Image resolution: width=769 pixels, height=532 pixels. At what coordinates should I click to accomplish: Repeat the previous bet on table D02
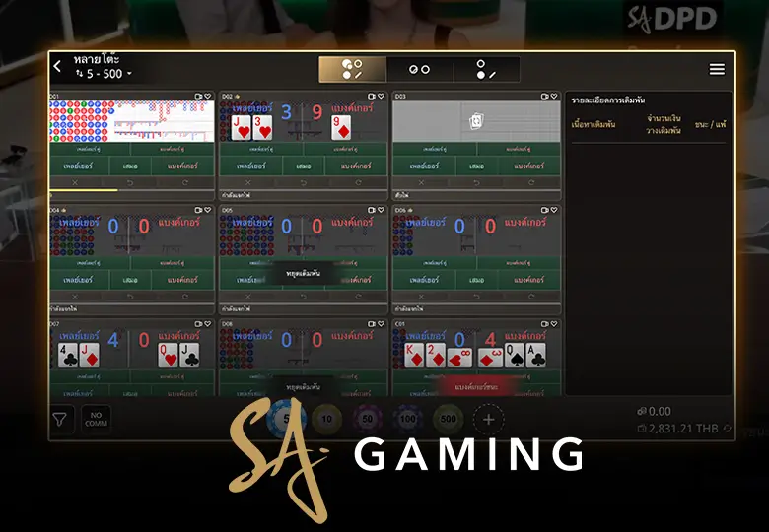click(359, 182)
